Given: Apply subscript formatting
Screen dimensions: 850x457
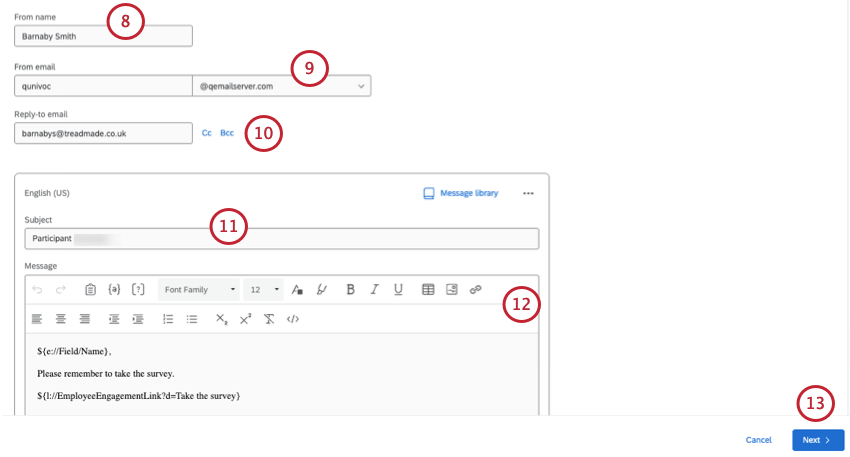Looking at the screenshot, I should pyautogui.click(x=222, y=319).
